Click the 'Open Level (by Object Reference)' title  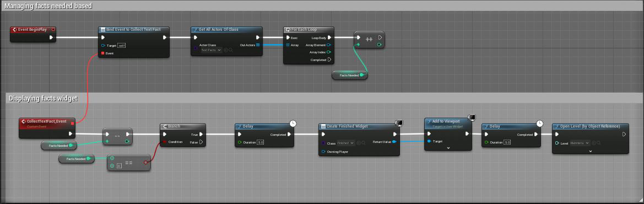pos(590,126)
